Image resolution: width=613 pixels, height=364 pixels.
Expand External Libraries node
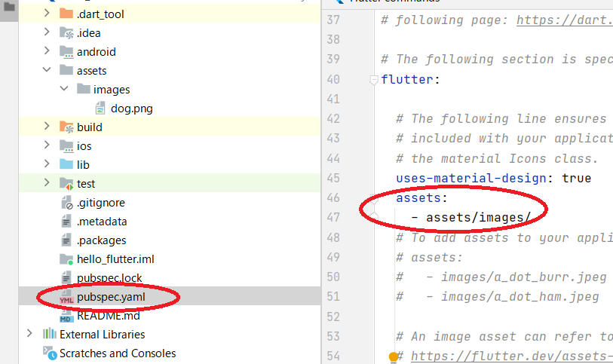(29, 334)
